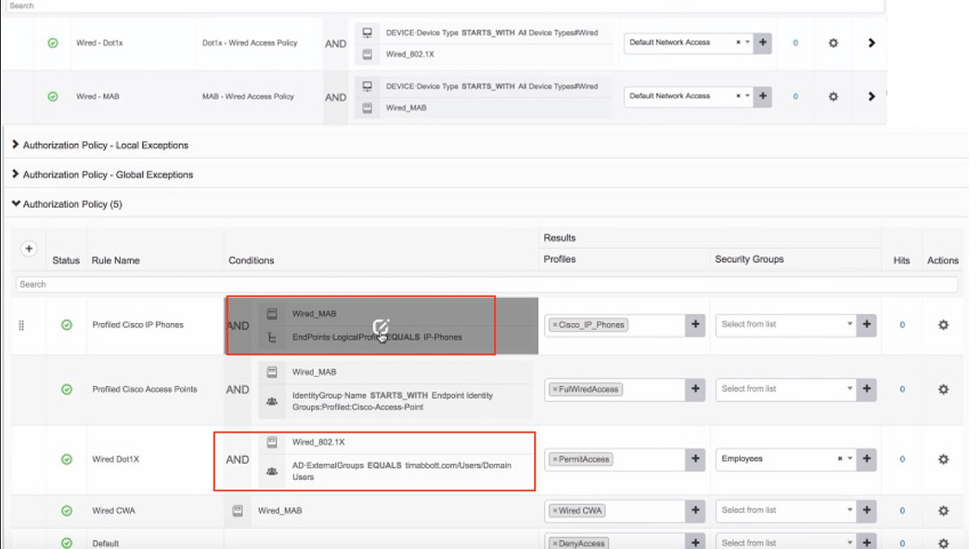Remove Wired CWA profile tag

555,511
